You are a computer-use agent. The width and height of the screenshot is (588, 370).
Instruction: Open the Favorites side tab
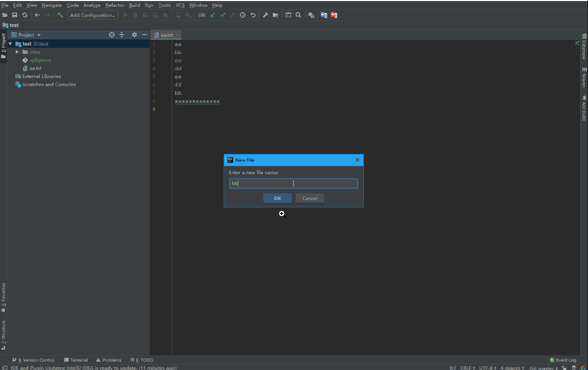[3, 298]
